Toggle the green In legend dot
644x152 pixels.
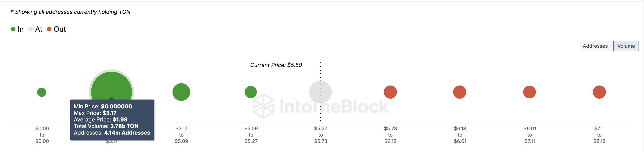13,29
